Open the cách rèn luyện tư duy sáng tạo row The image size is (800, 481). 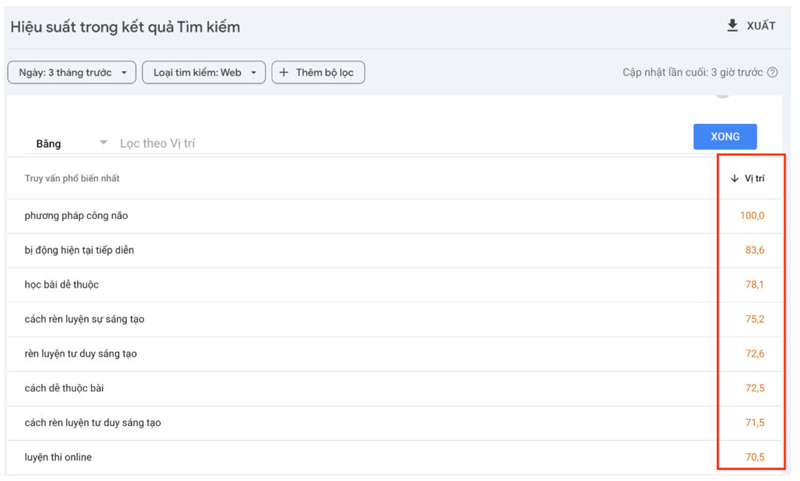92,423
